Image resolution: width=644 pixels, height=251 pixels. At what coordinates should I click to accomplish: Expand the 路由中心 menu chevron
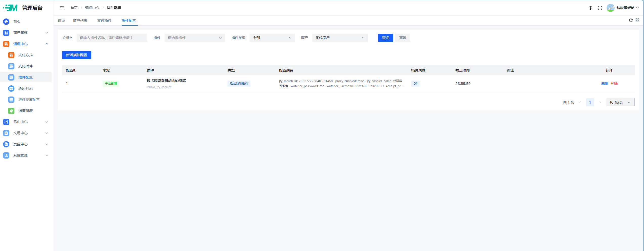tap(47, 122)
